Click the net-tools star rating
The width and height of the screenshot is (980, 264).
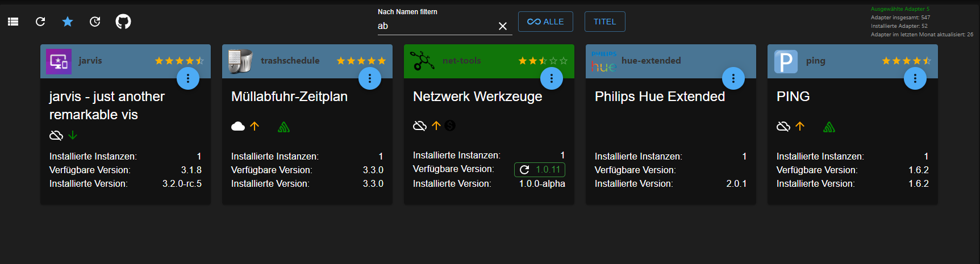[x=543, y=61]
